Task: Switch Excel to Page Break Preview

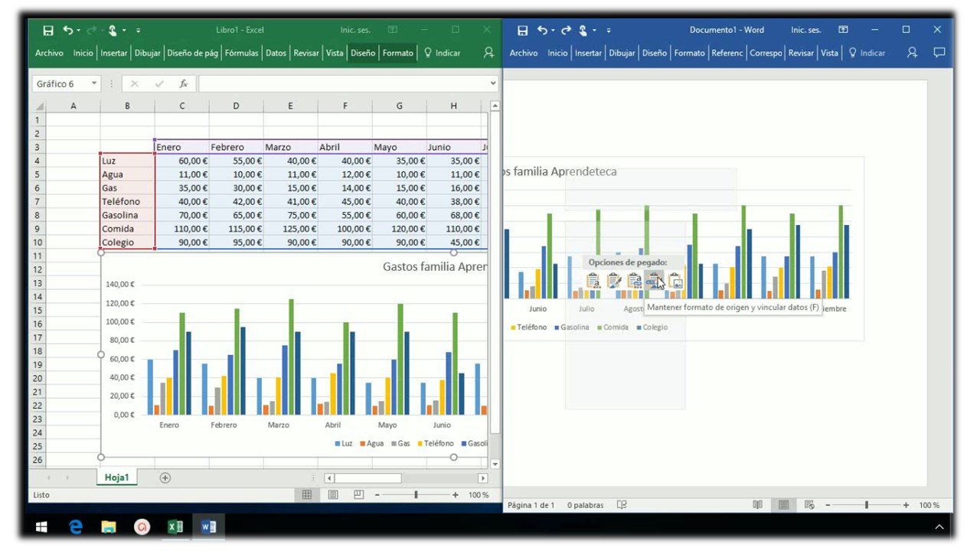Action: tap(358, 495)
